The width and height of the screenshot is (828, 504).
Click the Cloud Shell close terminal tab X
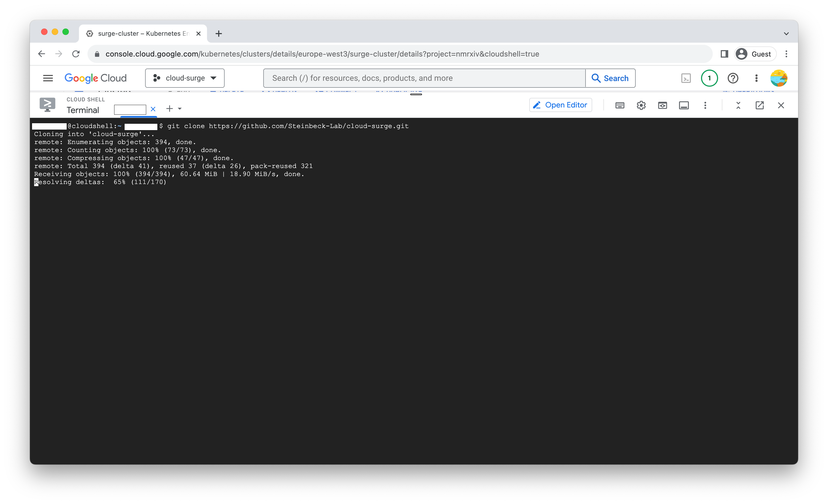click(153, 109)
